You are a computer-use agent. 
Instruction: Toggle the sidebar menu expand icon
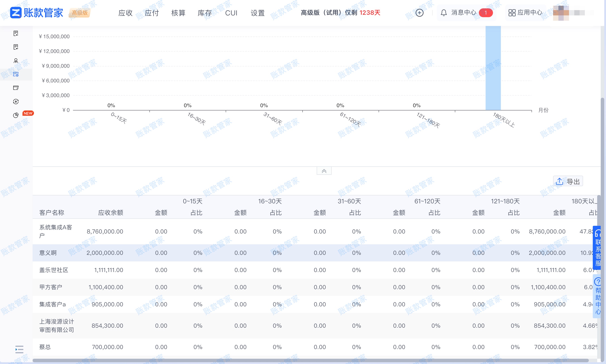pyautogui.click(x=19, y=349)
